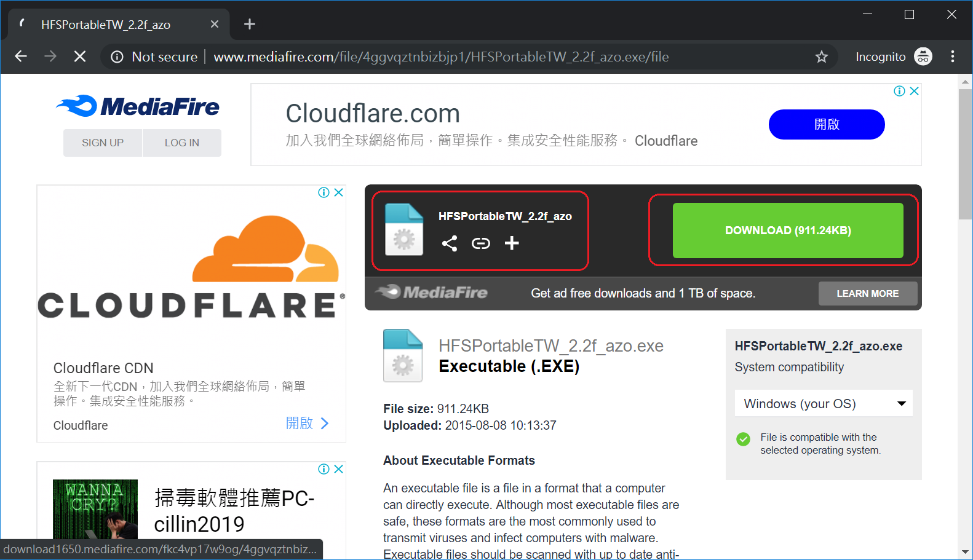Click the MediaFire logo
This screenshot has width=973, height=560.
(138, 106)
